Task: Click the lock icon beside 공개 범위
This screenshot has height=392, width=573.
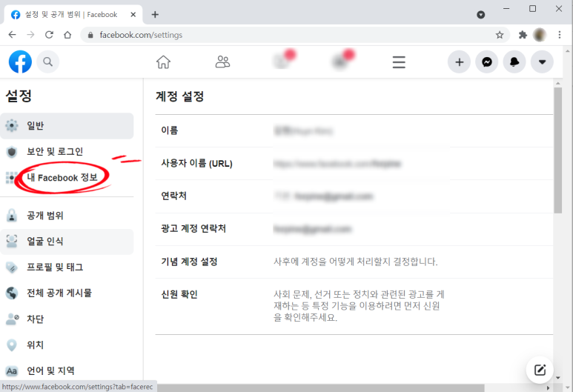Action: 12,216
